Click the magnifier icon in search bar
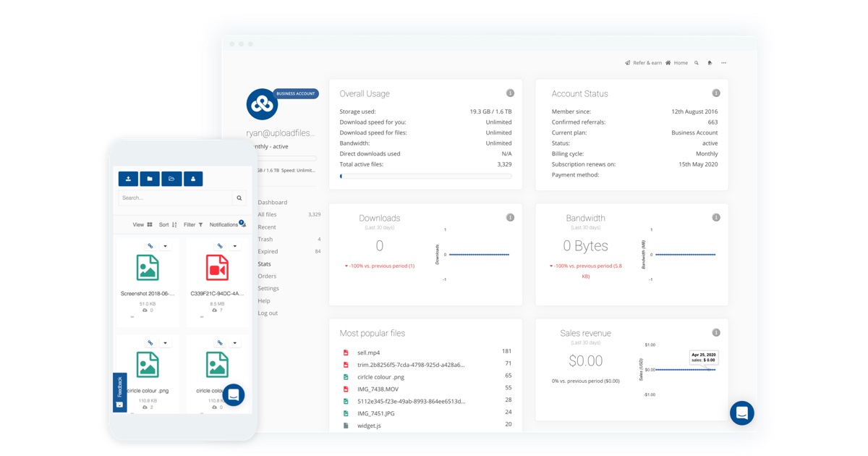 tap(239, 197)
